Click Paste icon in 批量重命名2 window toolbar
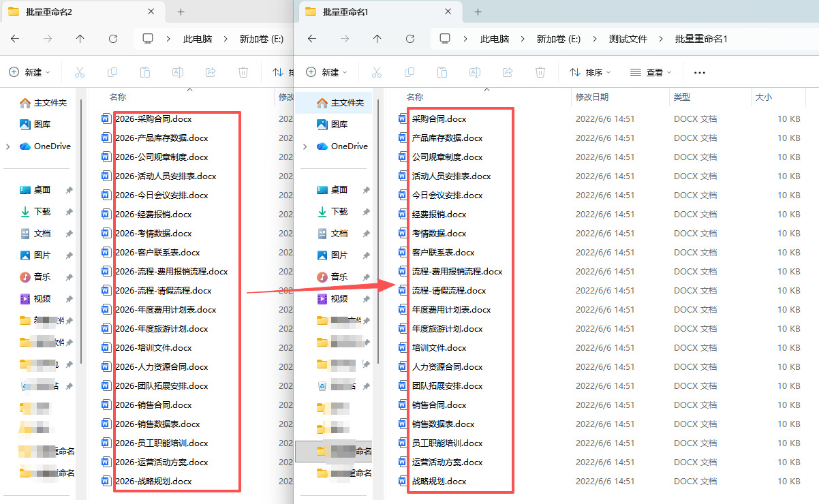This screenshot has height=504, width=819. point(144,72)
